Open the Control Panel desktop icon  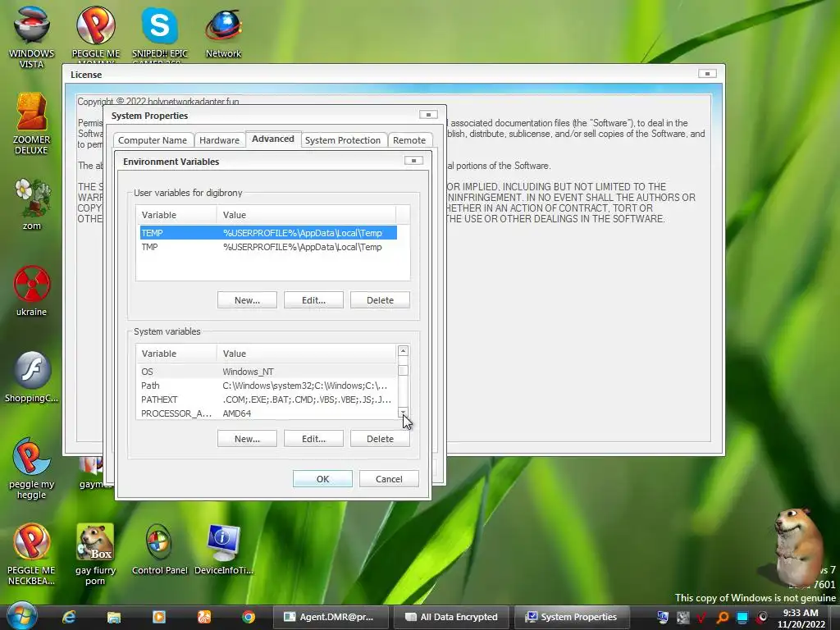160,550
